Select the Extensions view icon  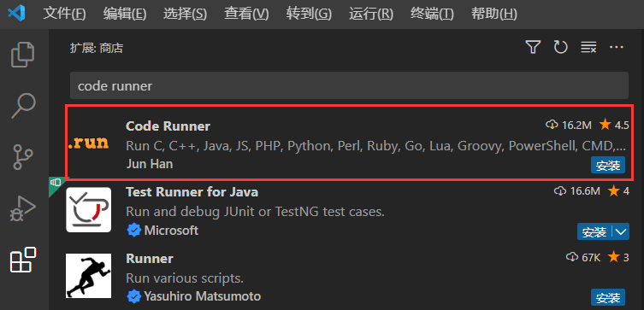(x=23, y=260)
